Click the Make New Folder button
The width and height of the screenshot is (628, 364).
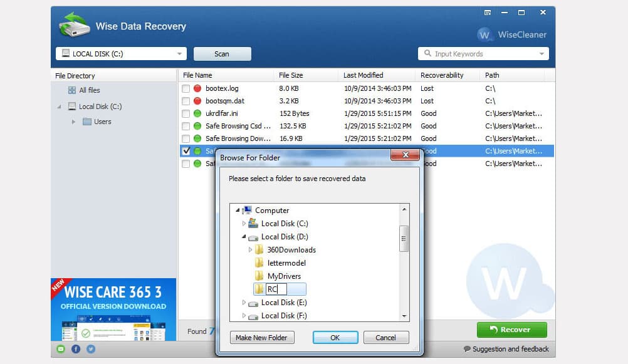click(x=262, y=337)
